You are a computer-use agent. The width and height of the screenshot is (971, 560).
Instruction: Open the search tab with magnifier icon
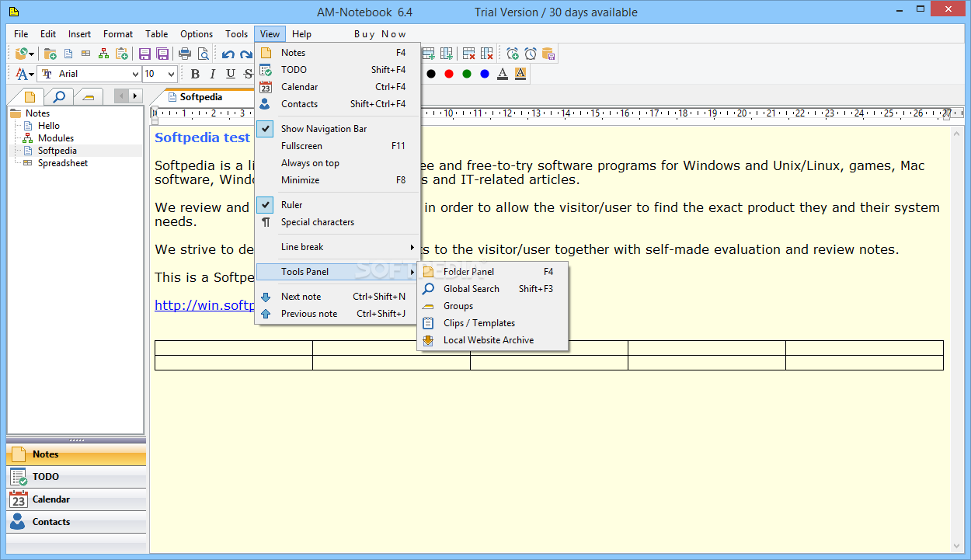click(59, 96)
